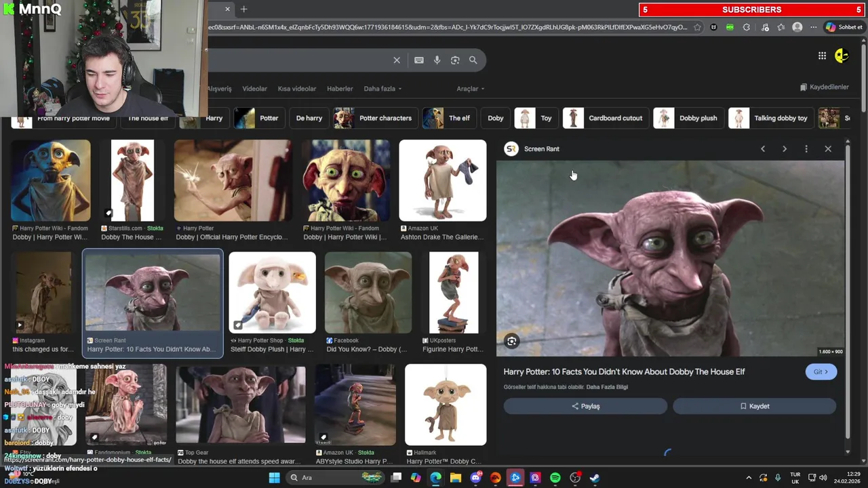The image size is (868, 488).
Task: Click the large Dobby preview image
Action: 671,259
